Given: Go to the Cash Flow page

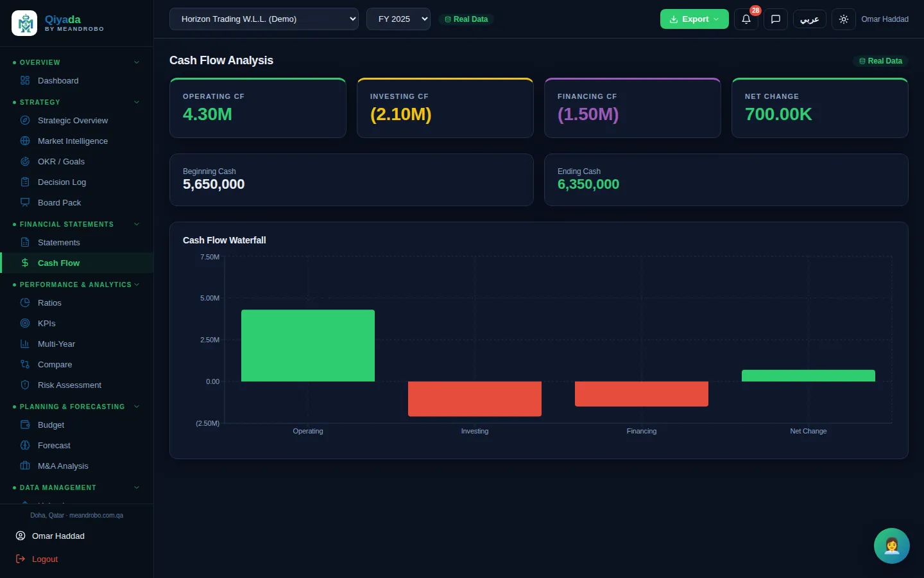Looking at the screenshot, I should pyautogui.click(x=77, y=263).
